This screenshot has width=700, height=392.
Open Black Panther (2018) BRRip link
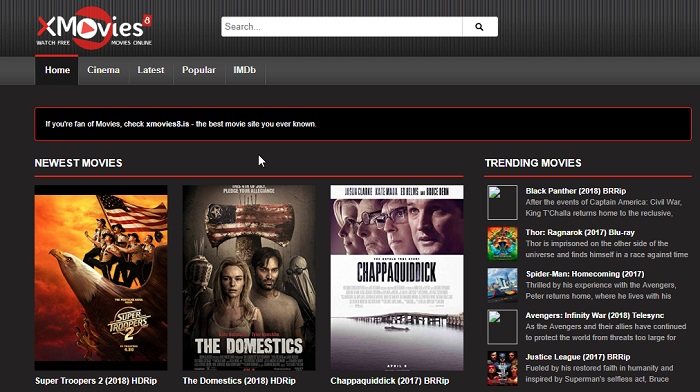click(575, 191)
